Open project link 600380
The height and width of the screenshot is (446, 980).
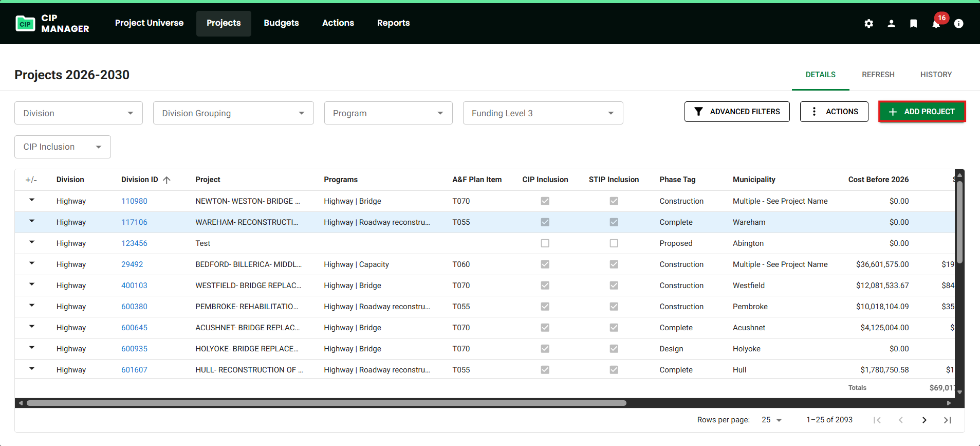click(134, 307)
